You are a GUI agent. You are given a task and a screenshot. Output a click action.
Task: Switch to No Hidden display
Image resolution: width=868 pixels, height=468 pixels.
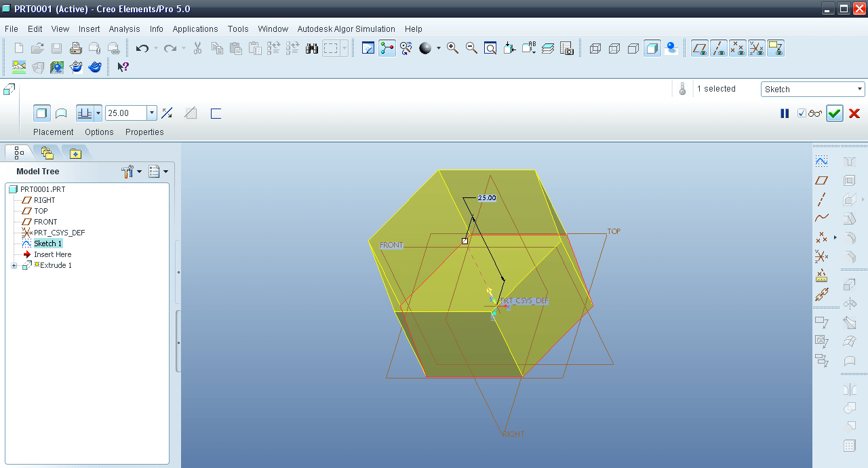(x=633, y=48)
